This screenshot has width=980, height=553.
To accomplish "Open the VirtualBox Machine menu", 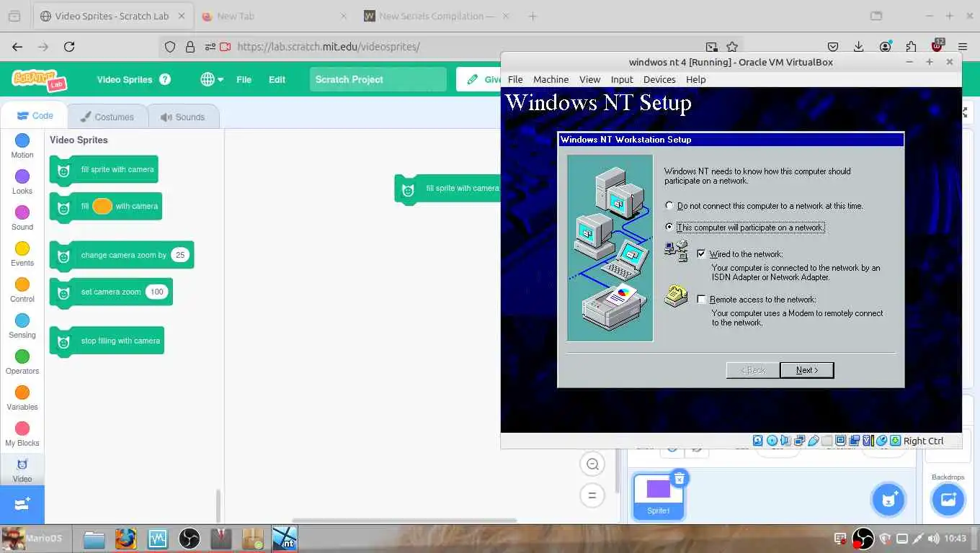I will coord(551,79).
